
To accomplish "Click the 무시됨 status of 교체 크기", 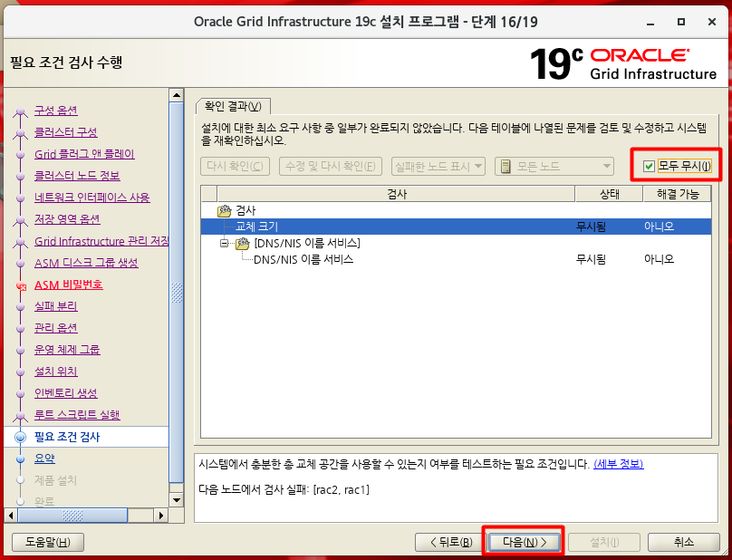I will click(x=591, y=227).
